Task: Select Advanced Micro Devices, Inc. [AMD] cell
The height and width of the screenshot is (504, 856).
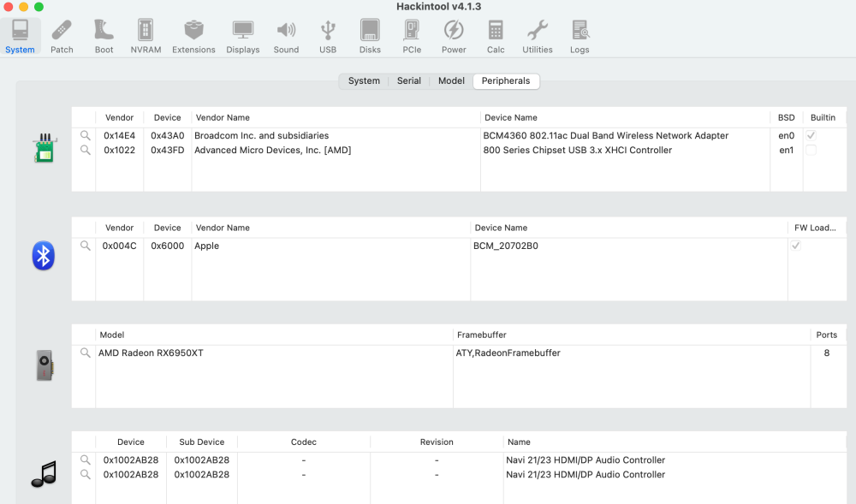Action: 272,150
